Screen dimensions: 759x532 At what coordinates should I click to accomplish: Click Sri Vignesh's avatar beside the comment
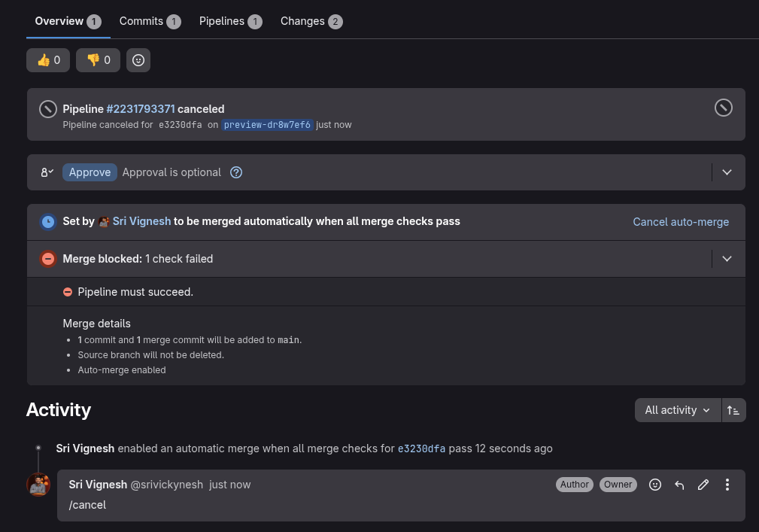tap(38, 485)
